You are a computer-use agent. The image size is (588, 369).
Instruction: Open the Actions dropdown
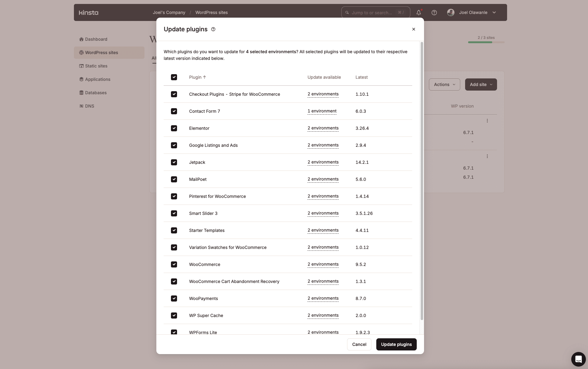click(x=444, y=84)
